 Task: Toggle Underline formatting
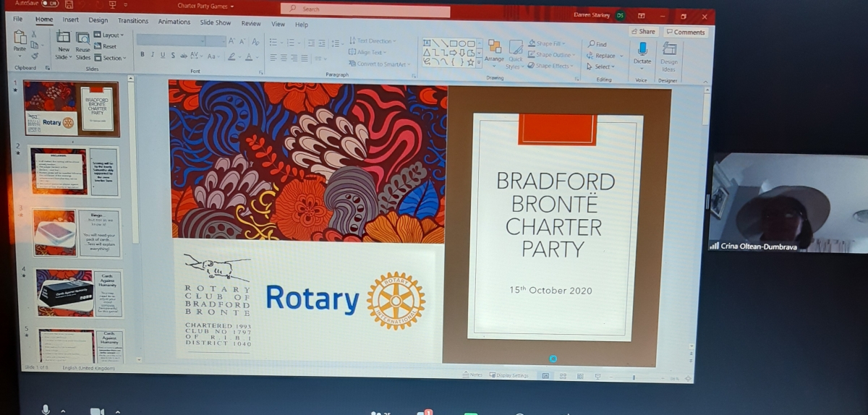[x=163, y=55]
